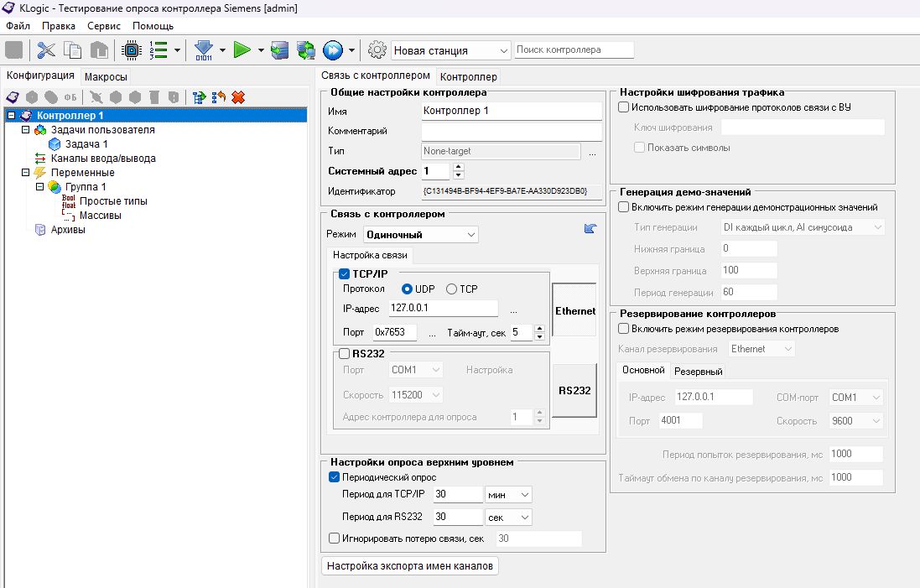Open settings via the gear icon
Viewport: 920px width, 588px height.
tap(377, 50)
